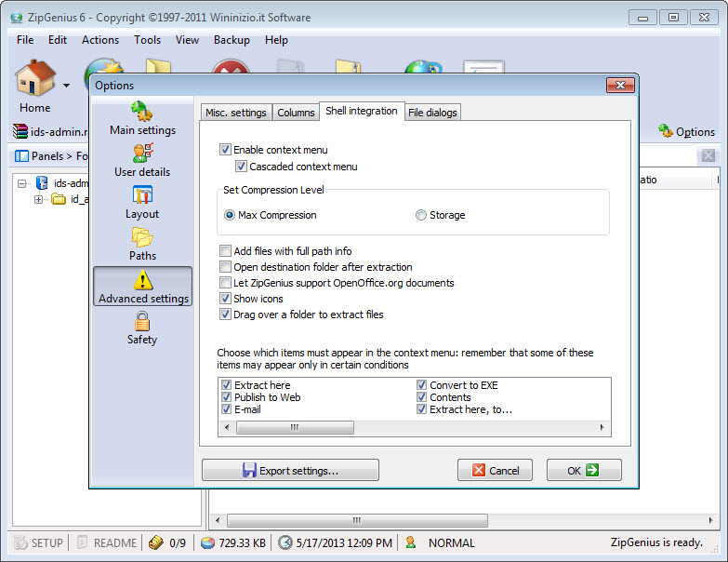Image resolution: width=728 pixels, height=562 pixels.
Task: Click the NORMAL user status icon
Action: click(x=410, y=542)
